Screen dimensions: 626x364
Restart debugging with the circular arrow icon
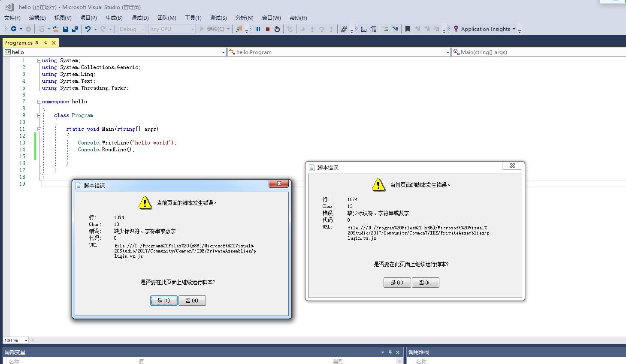(x=277, y=29)
